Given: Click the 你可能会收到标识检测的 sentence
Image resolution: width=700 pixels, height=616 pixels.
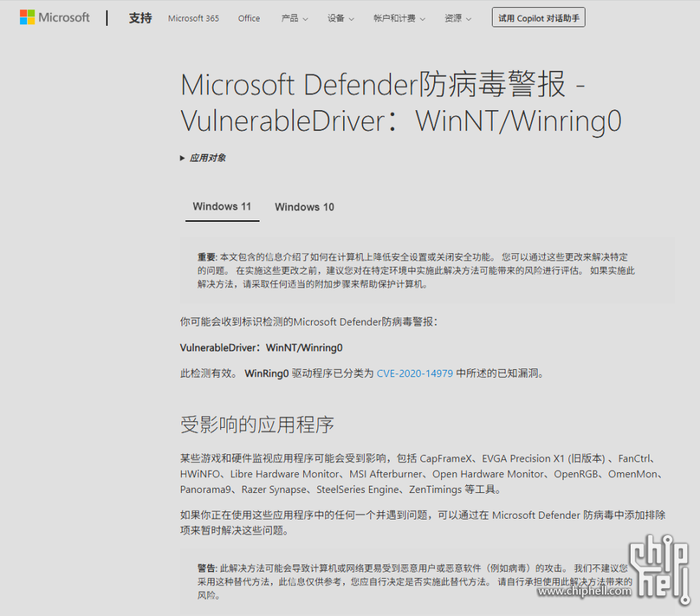Looking at the screenshot, I should click(309, 322).
